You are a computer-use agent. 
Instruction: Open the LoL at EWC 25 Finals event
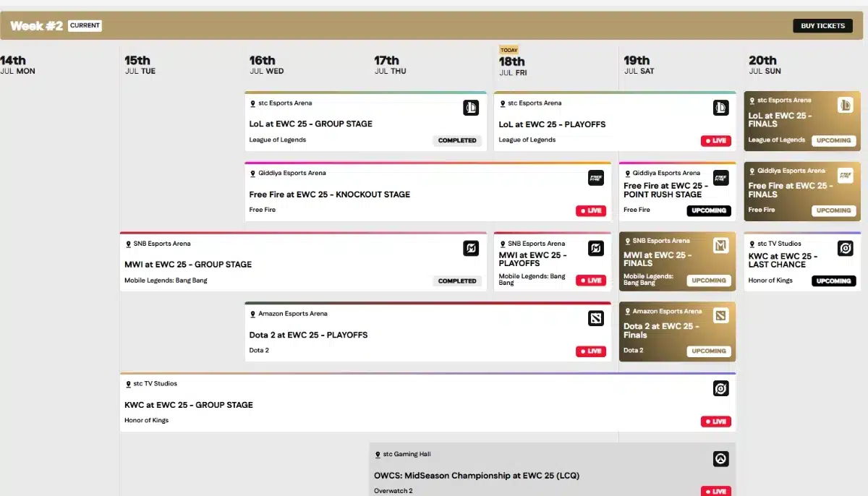[x=780, y=119]
